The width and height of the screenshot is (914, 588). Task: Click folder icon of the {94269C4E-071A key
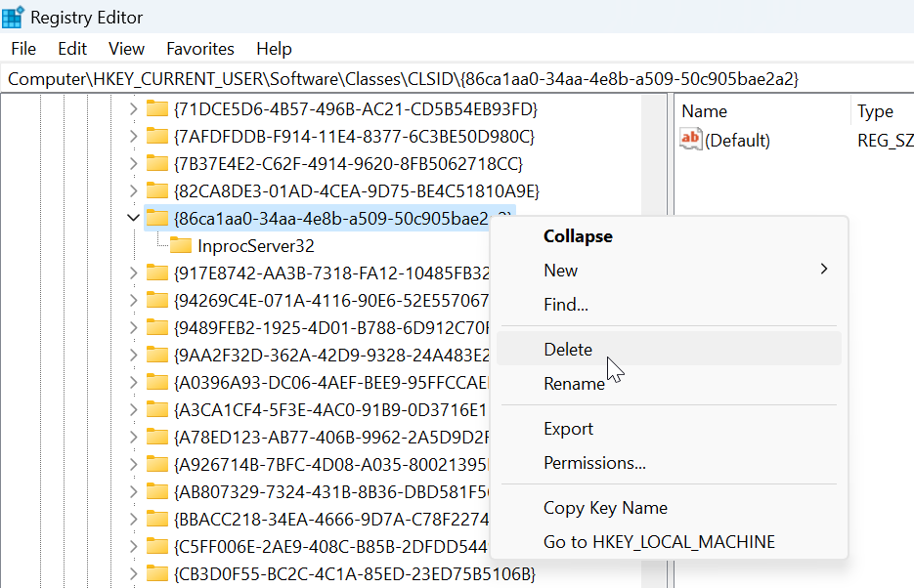pos(156,300)
